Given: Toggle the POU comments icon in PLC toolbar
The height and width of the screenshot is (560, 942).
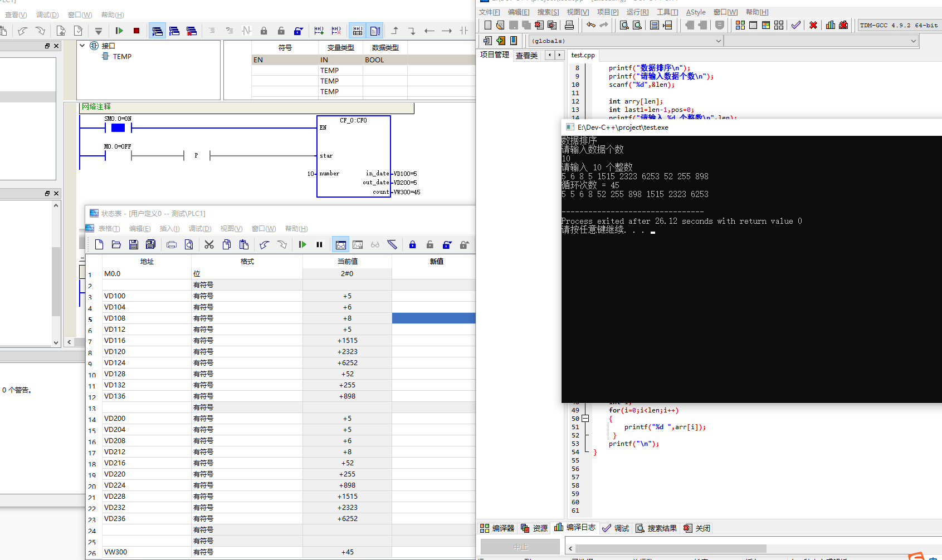Looking at the screenshot, I should pos(375,31).
